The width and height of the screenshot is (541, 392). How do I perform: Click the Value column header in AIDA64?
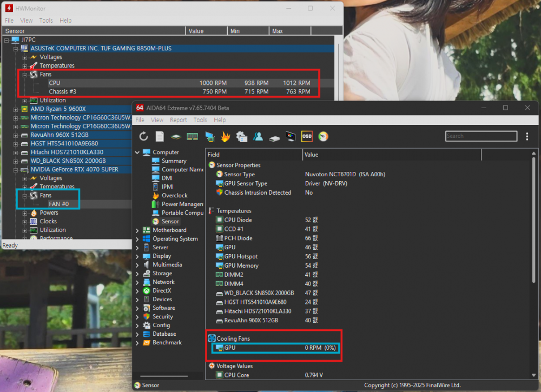tap(311, 155)
